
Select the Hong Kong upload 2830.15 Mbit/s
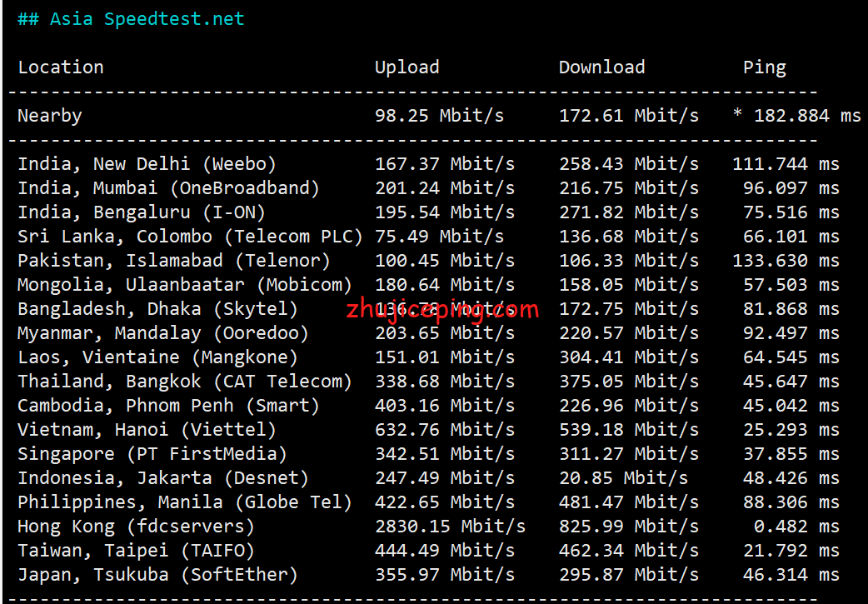coord(450,527)
